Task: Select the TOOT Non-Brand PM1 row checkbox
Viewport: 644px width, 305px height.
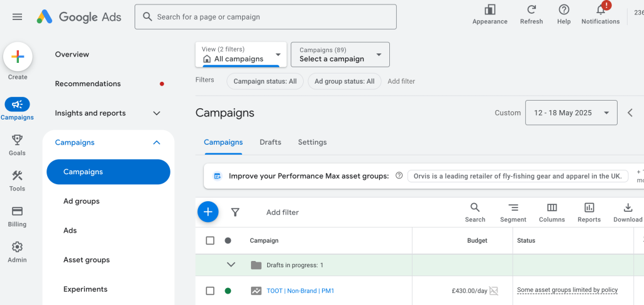Action: pos(210,291)
